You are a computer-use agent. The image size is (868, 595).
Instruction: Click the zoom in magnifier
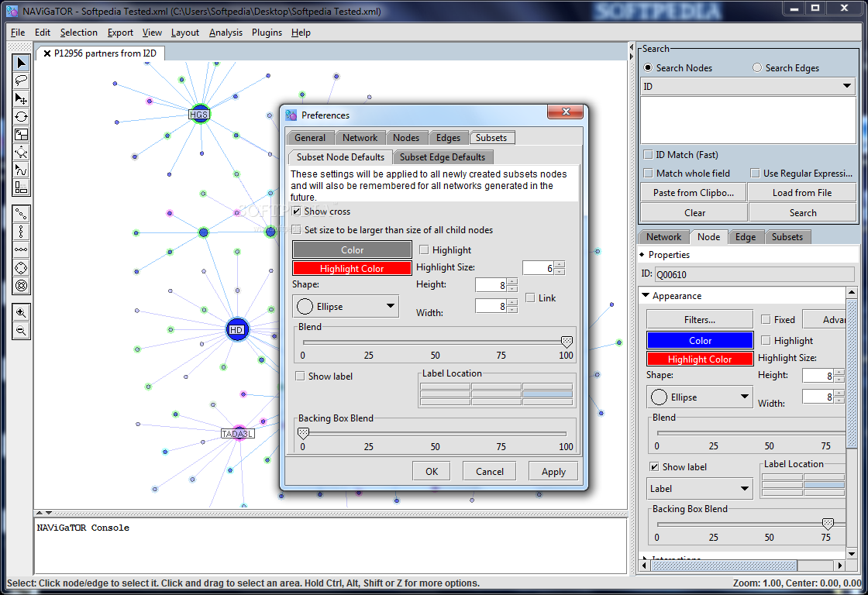click(x=21, y=313)
